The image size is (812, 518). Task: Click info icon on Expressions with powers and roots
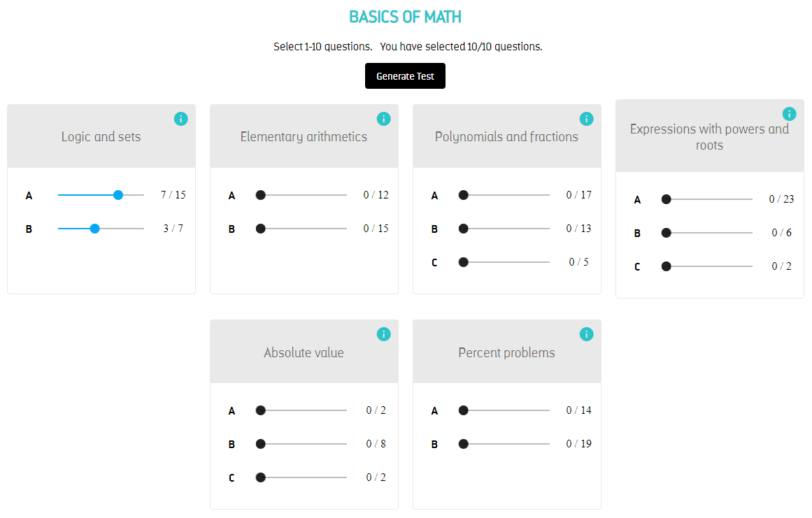point(789,114)
